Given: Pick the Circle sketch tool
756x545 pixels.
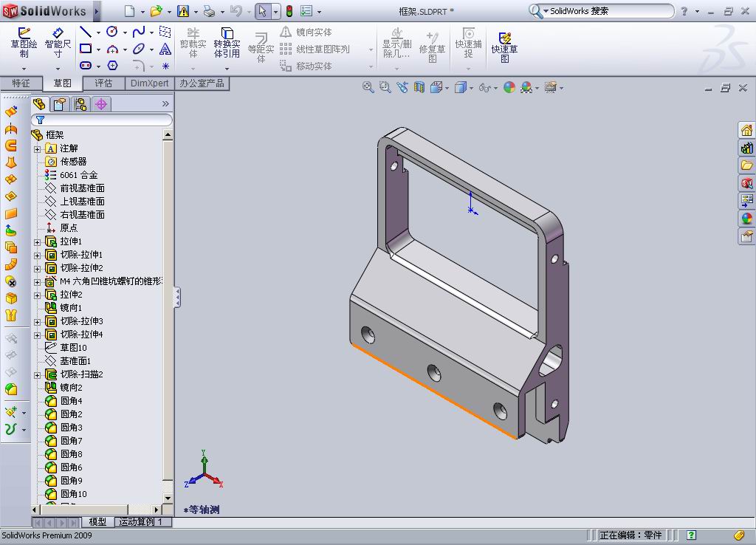Looking at the screenshot, I should coord(112,32).
